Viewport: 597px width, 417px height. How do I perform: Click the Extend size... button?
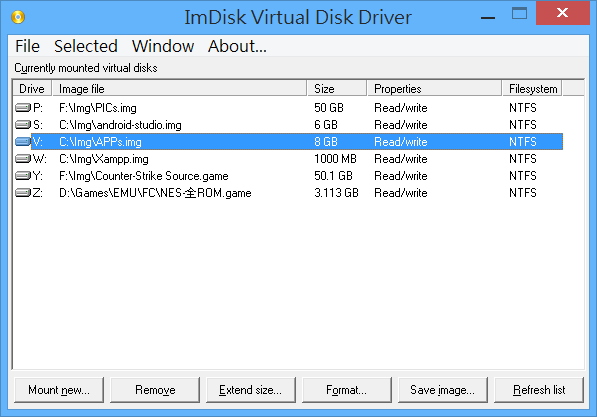(251, 390)
